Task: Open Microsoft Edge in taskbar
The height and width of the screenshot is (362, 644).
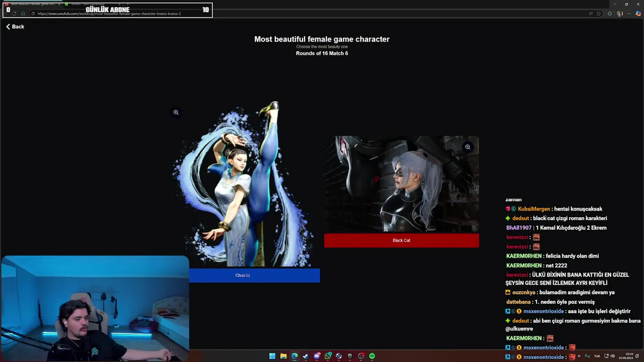Action: click(x=294, y=356)
